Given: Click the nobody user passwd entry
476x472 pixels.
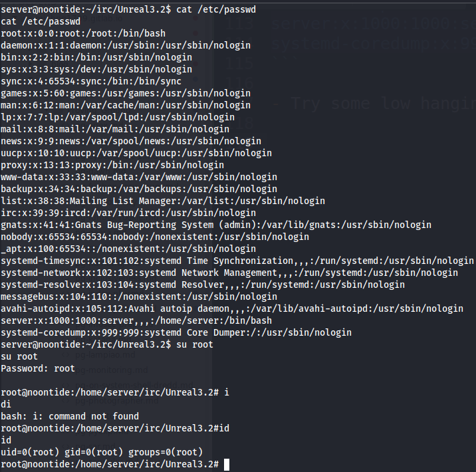Looking at the screenshot, I should coord(155,237).
